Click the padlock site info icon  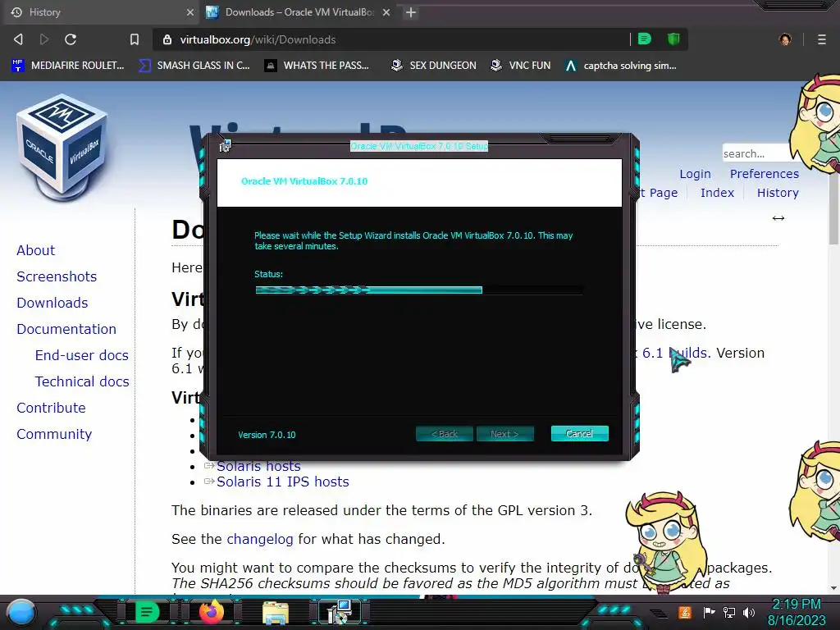pos(167,39)
